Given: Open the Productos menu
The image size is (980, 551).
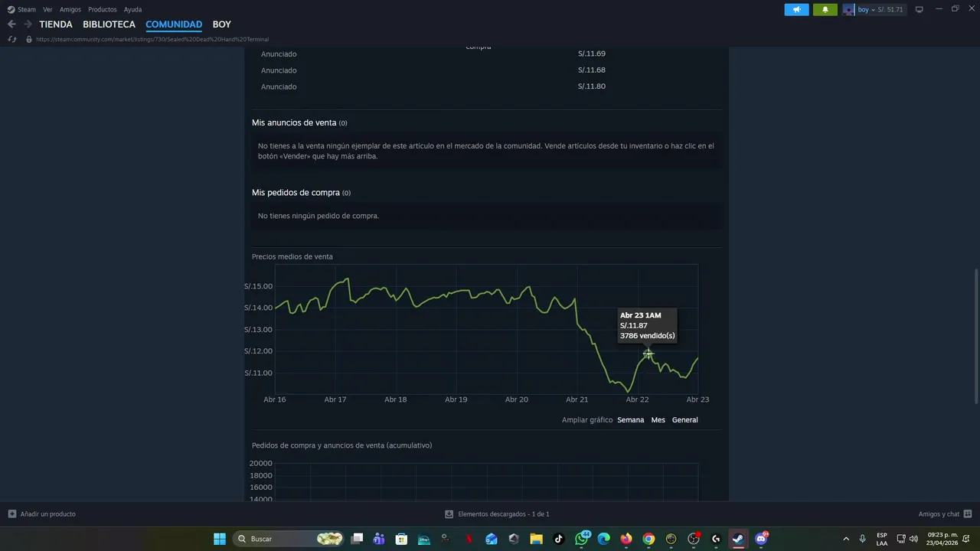Looking at the screenshot, I should click(x=103, y=9).
